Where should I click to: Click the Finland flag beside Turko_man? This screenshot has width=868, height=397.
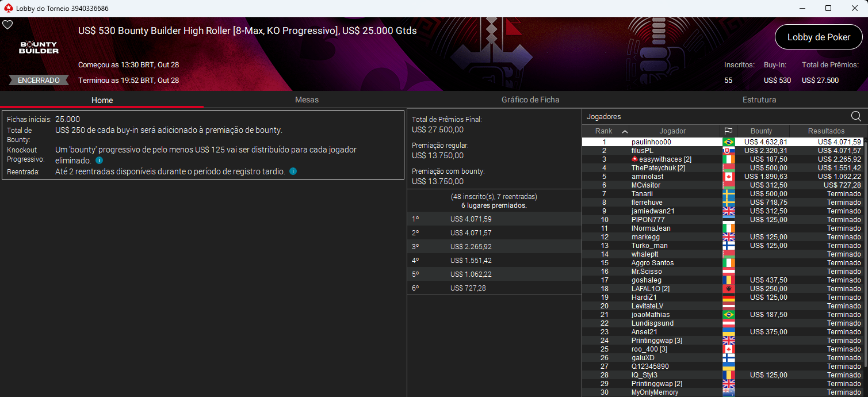coord(728,245)
